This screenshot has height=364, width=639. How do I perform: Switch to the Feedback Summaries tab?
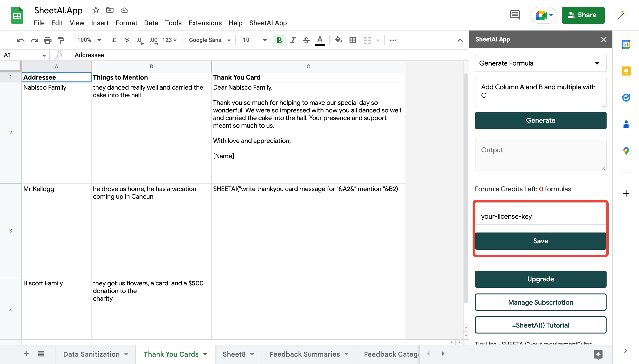click(309, 354)
